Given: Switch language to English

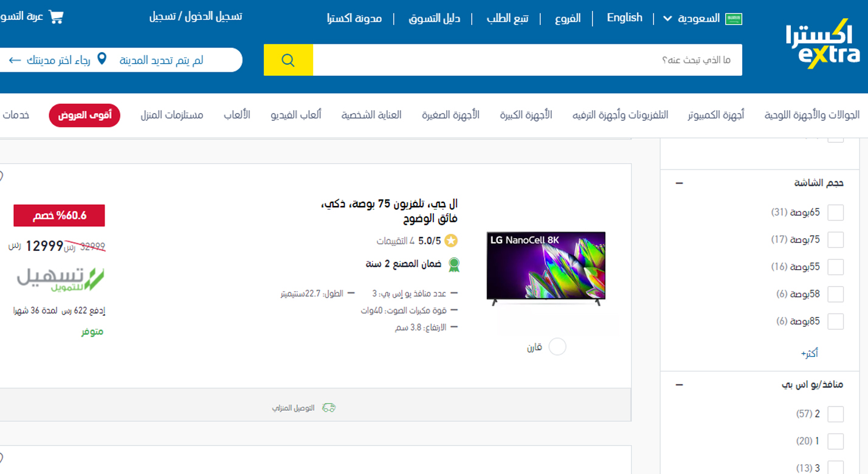Looking at the screenshot, I should [624, 18].
